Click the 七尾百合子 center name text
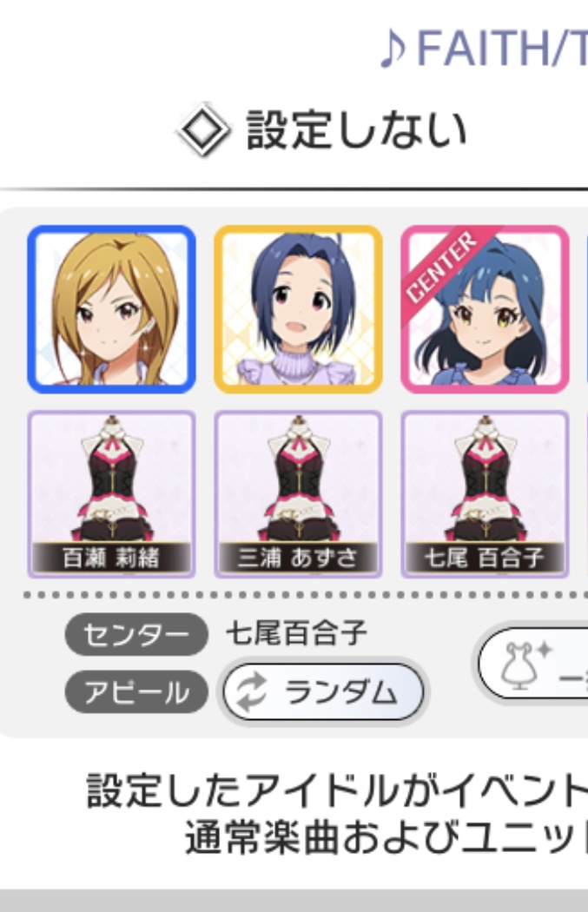Screen dimensions: 588x912 [x=297, y=633]
